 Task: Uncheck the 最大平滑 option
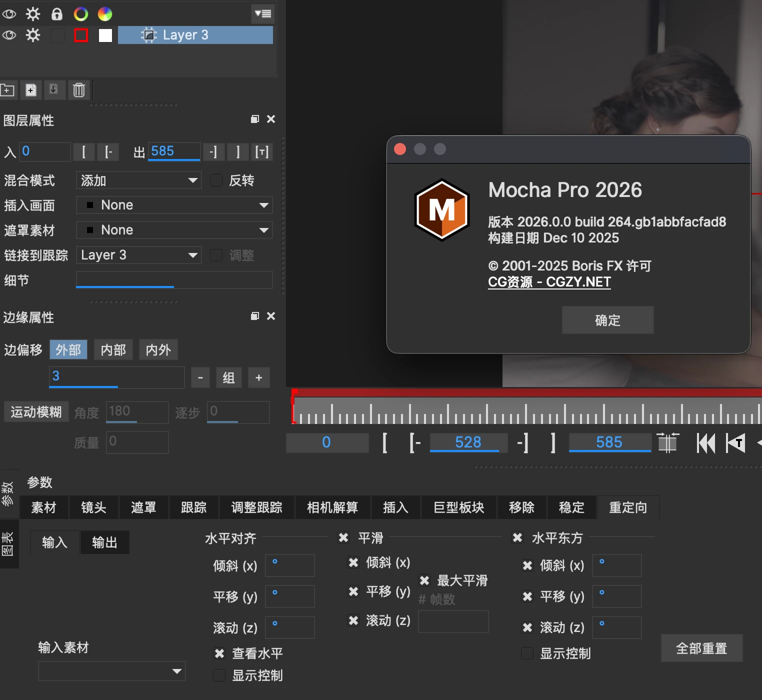tap(424, 580)
